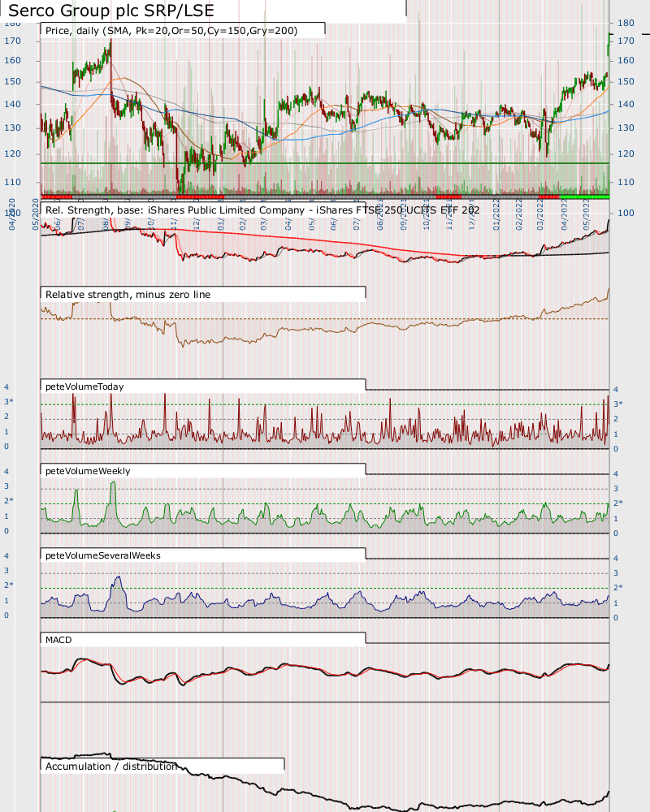650x812 pixels.
Task: Select the '04/2022' date axis label
Action: tap(565, 214)
